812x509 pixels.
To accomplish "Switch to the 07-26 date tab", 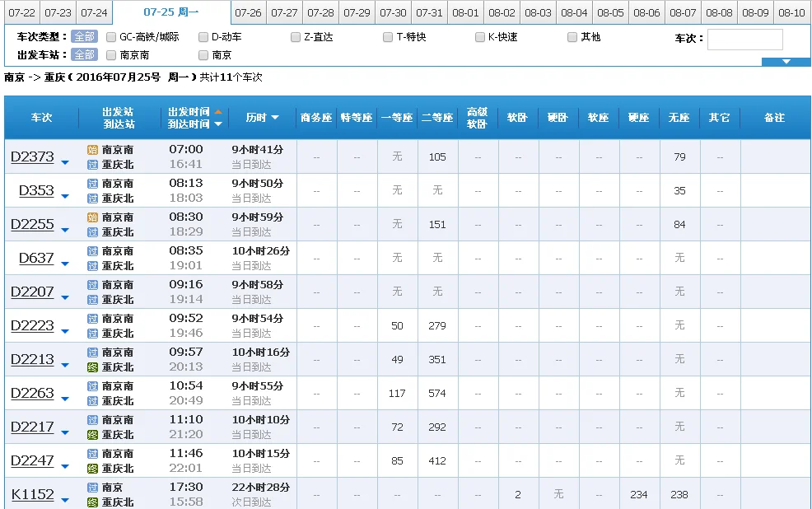I will point(249,13).
